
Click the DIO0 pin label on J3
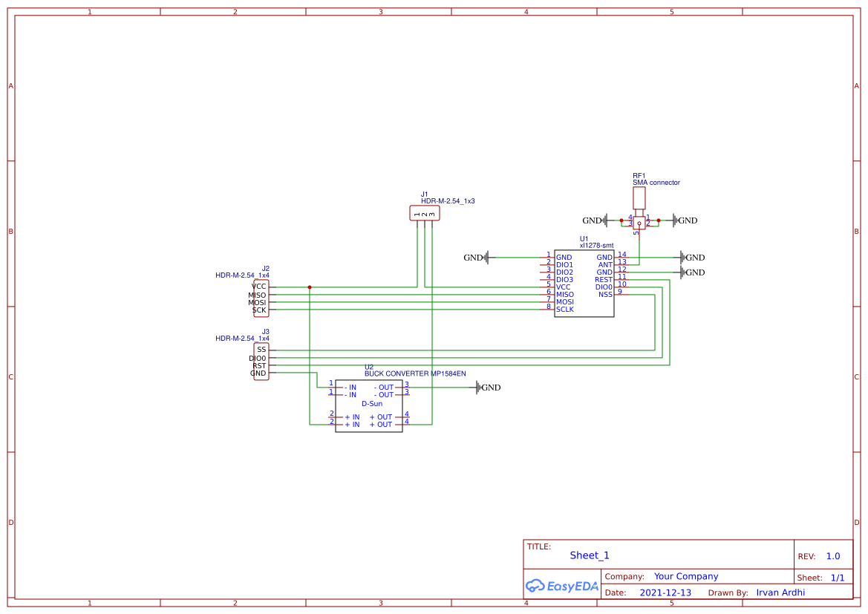pyautogui.click(x=258, y=359)
